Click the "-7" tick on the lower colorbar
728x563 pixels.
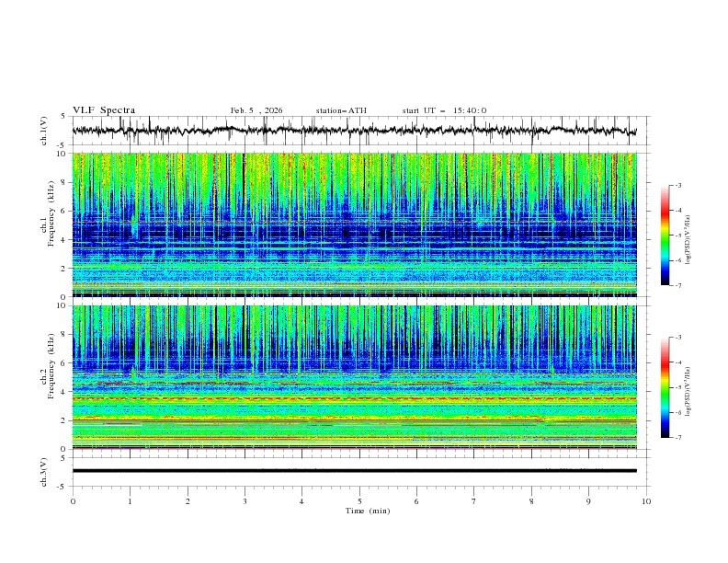[x=678, y=438]
